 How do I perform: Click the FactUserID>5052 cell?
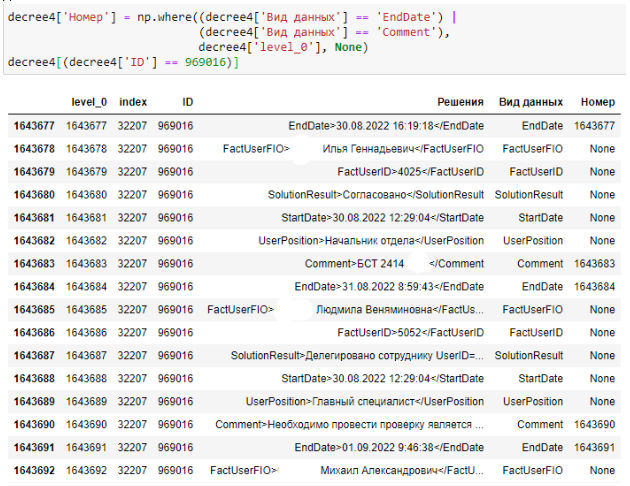[410, 332]
